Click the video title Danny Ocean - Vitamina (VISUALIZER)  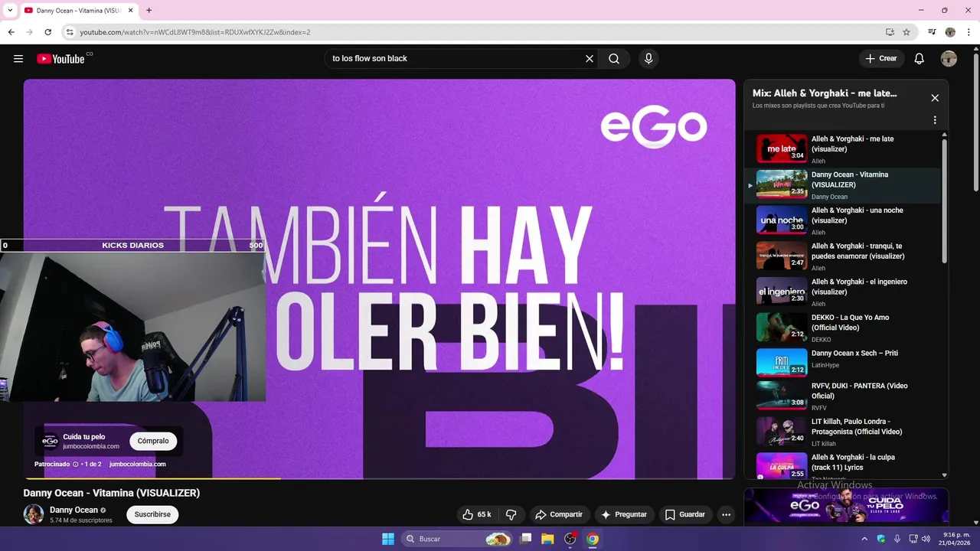pyautogui.click(x=112, y=493)
